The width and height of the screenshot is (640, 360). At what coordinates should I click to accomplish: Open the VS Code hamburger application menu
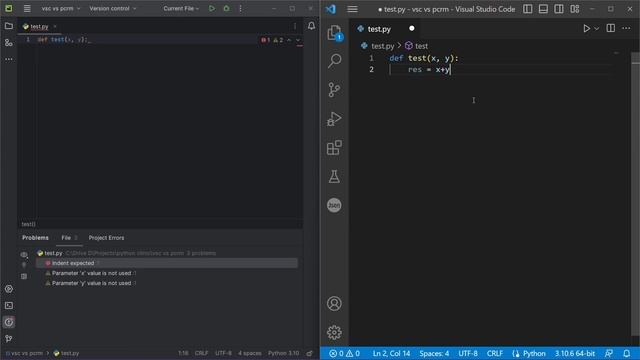[x=352, y=9]
